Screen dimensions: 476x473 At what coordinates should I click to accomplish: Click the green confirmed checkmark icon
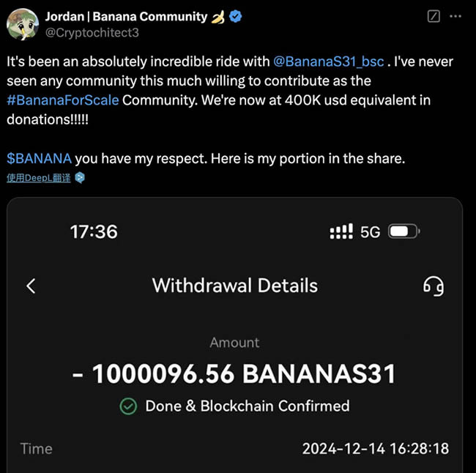128,406
